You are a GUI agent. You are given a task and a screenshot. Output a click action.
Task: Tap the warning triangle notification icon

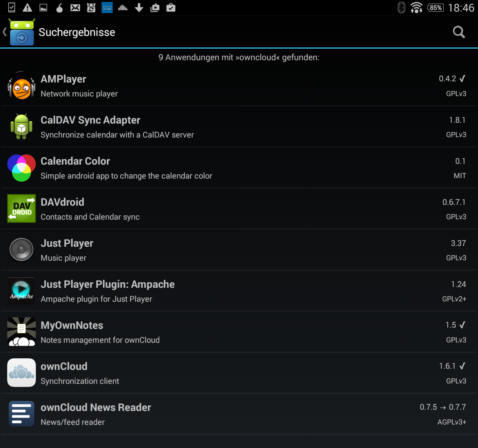(27, 8)
